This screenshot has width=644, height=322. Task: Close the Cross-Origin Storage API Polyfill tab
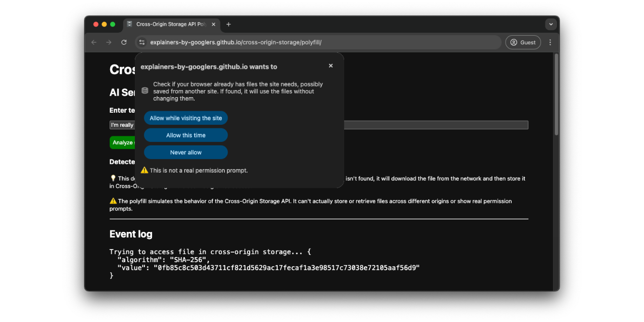click(213, 24)
